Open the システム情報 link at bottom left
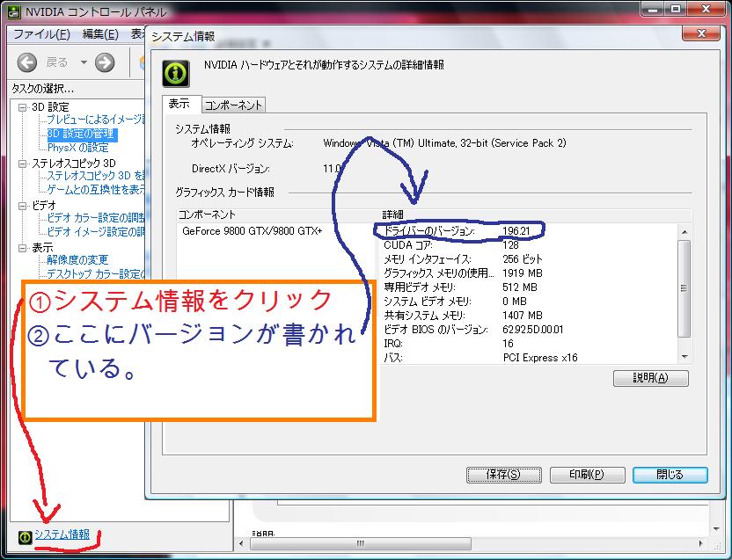The width and height of the screenshot is (732, 560). (62, 535)
